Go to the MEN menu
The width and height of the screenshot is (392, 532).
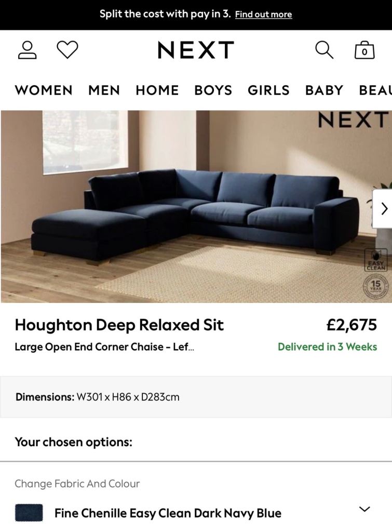tap(104, 90)
